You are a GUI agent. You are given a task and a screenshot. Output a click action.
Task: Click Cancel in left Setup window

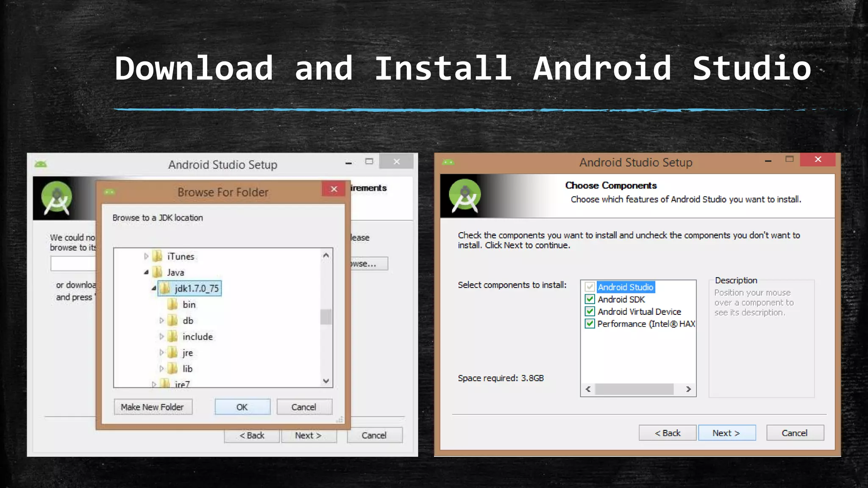tap(374, 435)
